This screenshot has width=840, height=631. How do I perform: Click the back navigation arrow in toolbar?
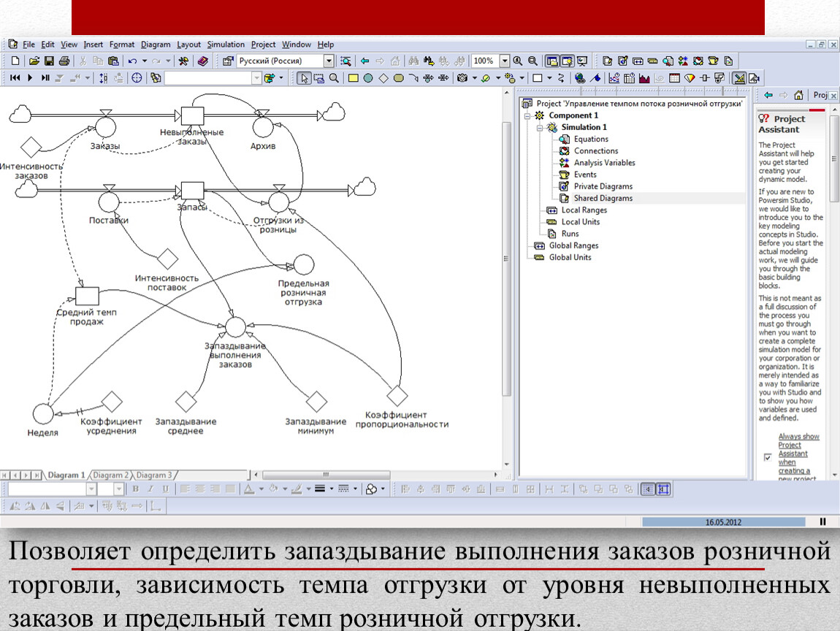tap(364, 61)
